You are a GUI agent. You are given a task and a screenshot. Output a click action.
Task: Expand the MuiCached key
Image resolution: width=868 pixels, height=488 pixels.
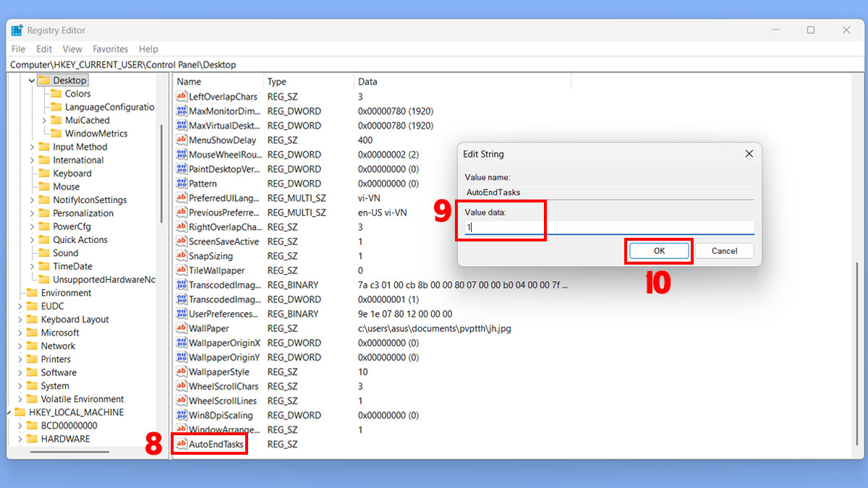coord(44,121)
